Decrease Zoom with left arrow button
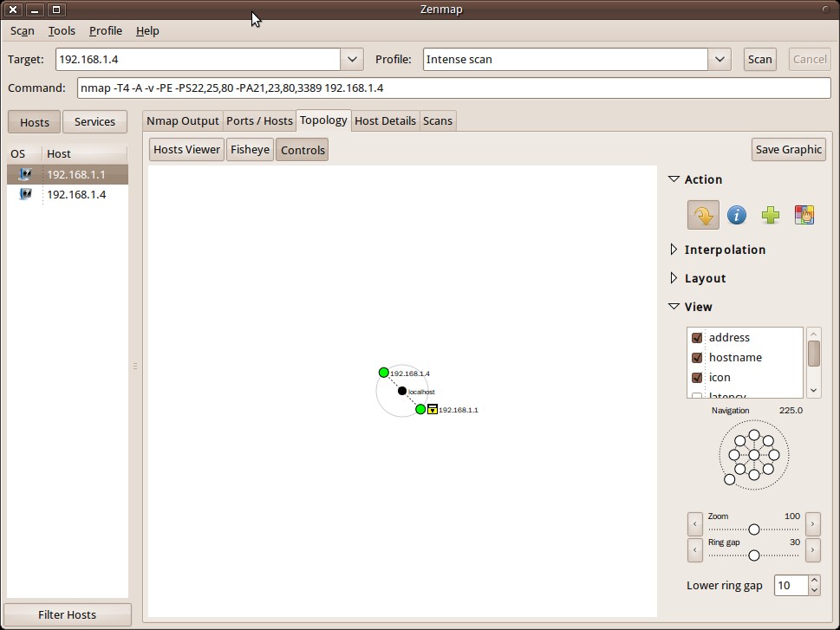Screen dimensions: 840x630 coord(695,523)
